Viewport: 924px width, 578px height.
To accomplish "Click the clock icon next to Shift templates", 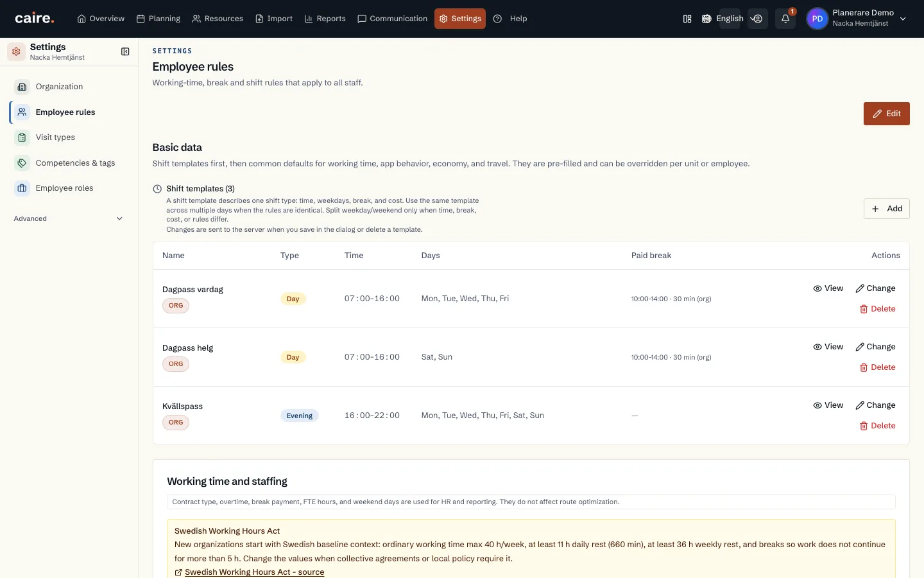I will 157,189.
